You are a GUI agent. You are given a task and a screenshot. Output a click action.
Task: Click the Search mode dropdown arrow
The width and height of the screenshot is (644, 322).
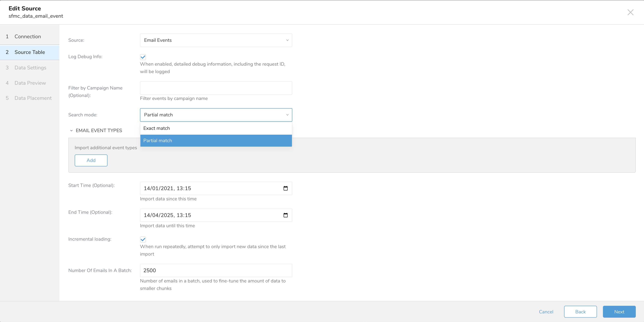(287, 115)
